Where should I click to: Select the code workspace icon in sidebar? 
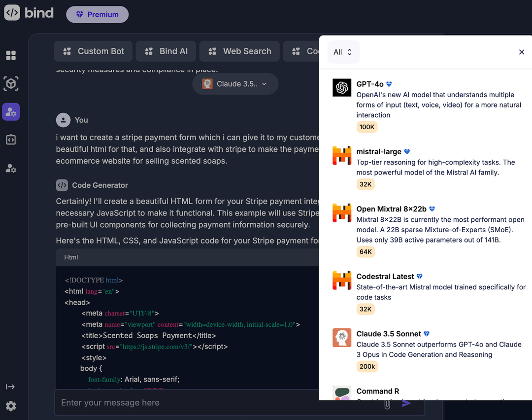pyautogui.click(x=11, y=140)
